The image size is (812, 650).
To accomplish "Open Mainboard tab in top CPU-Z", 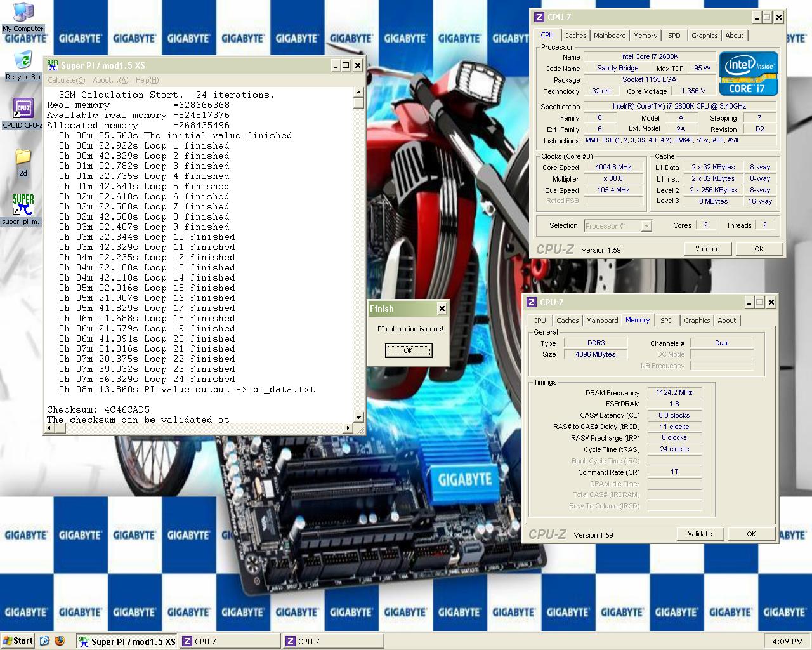I will point(610,36).
